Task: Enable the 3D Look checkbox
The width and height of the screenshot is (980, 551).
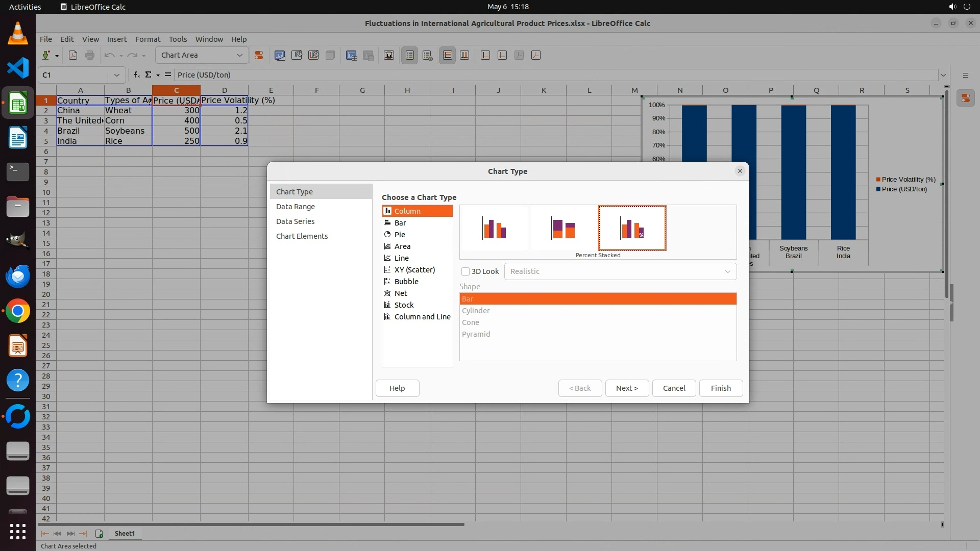Action: [x=465, y=271]
